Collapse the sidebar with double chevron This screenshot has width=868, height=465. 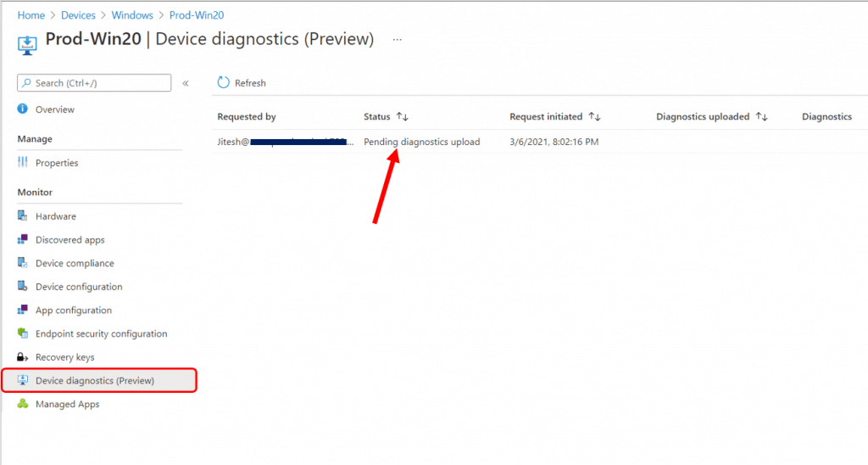[186, 83]
